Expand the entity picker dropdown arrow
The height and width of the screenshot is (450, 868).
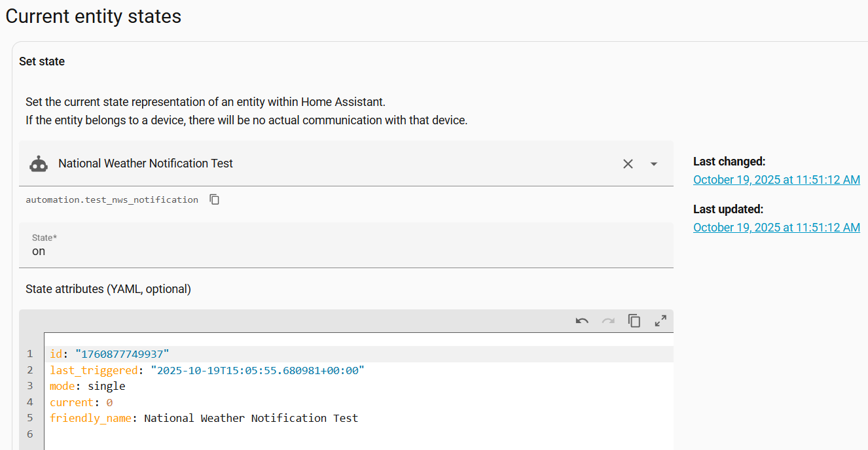pos(653,164)
